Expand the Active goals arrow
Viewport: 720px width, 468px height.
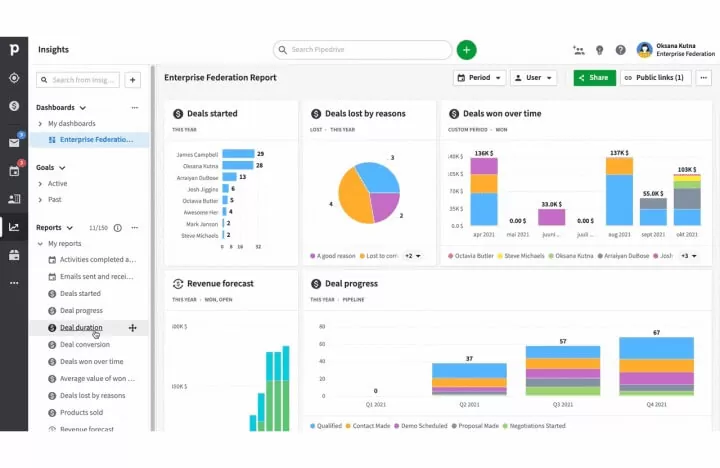pyautogui.click(x=40, y=184)
